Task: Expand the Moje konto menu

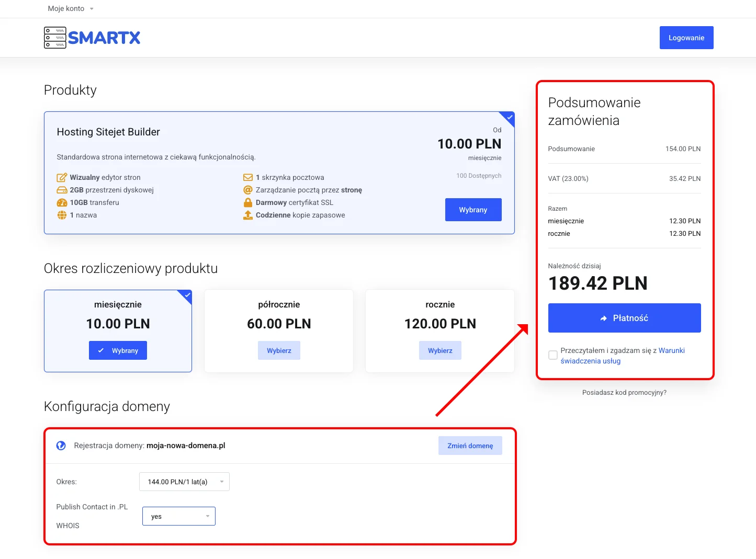Action: tap(71, 8)
